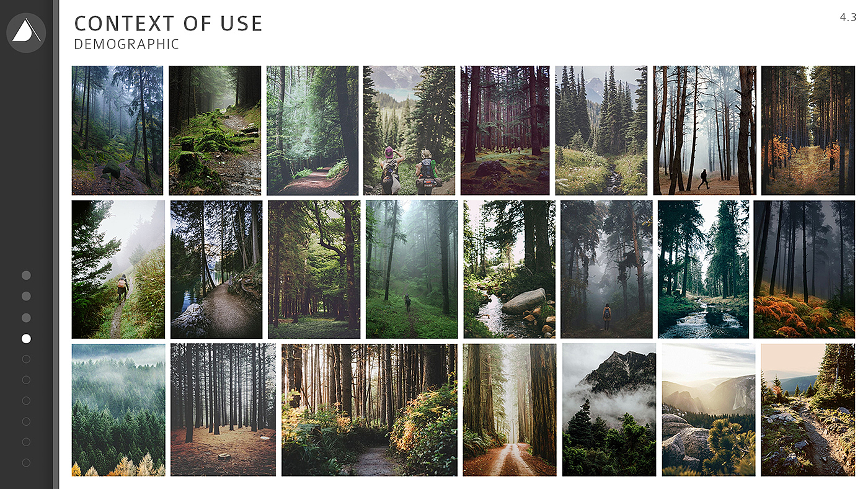Open the photo of two hikers with backpacks
The width and height of the screenshot is (868, 489).
coord(410,130)
